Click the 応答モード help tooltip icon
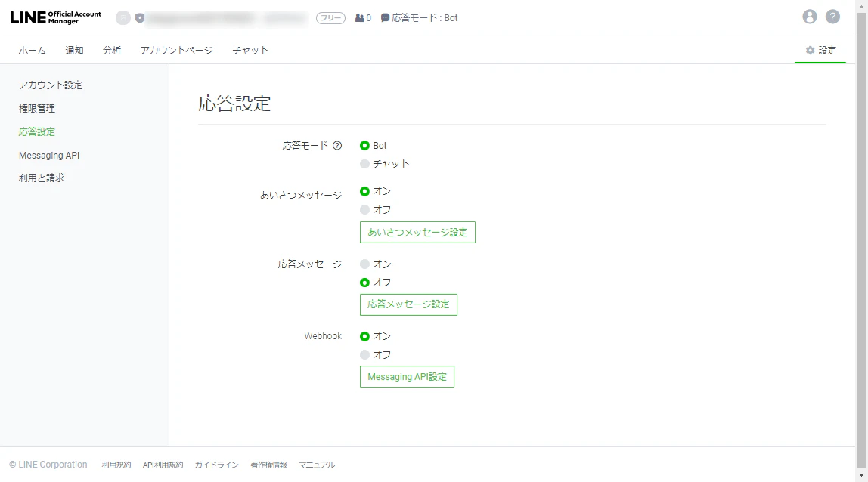The width and height of the screenshot is (868, 482). 337,146
